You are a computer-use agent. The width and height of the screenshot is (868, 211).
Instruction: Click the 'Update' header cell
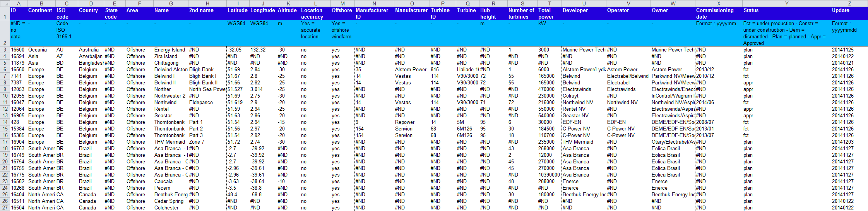(x=849, y=14)
